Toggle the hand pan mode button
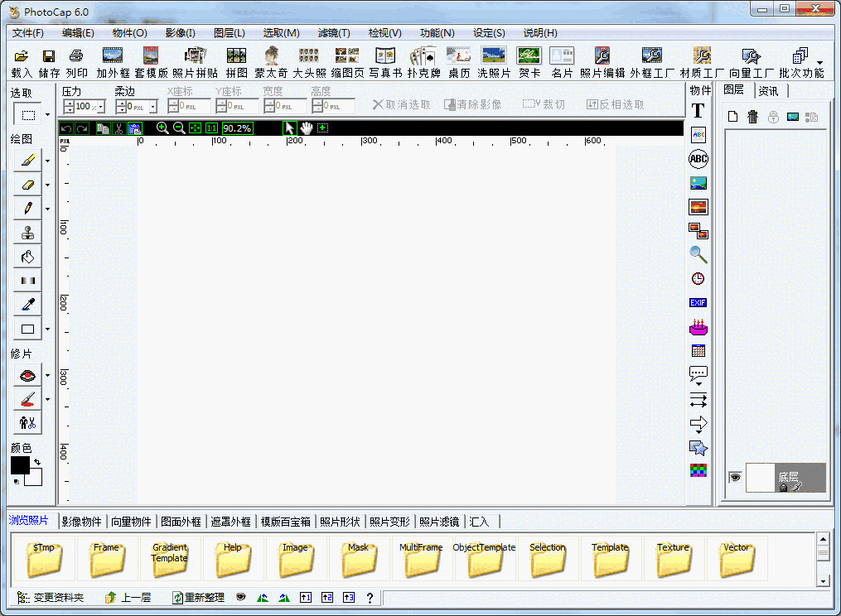The image size is (841, 616). coord(307,128)
